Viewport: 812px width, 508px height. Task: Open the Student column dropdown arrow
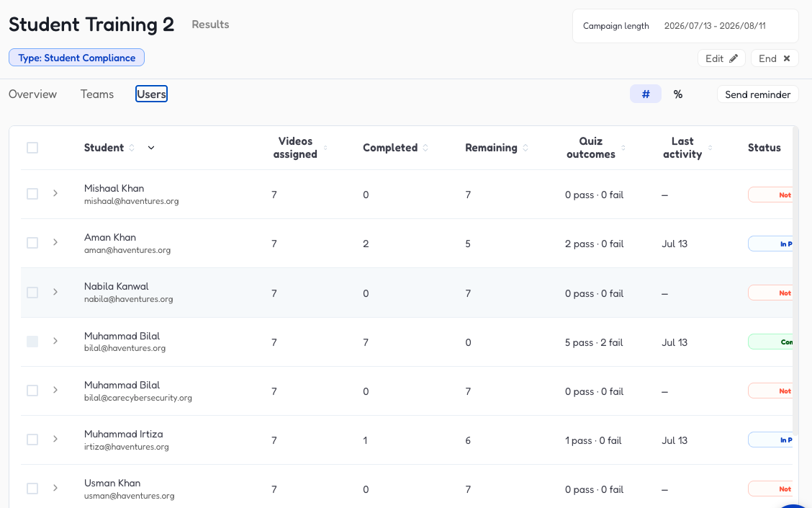(x=151, y=148)
